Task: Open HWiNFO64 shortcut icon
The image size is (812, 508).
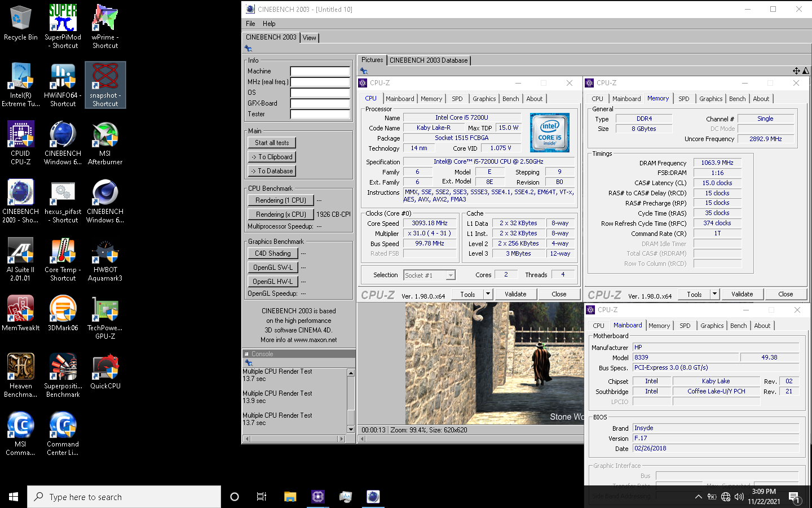Action: 63,85
